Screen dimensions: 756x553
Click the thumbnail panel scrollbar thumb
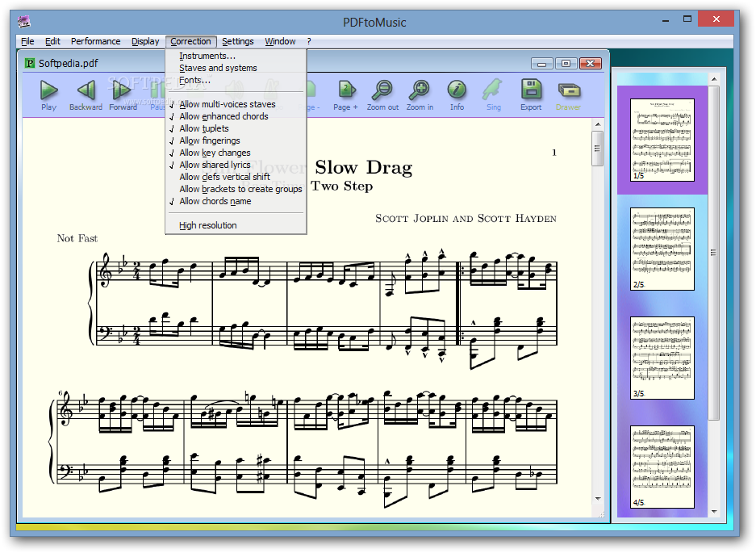pyautogui.click(x=713, y=253)
